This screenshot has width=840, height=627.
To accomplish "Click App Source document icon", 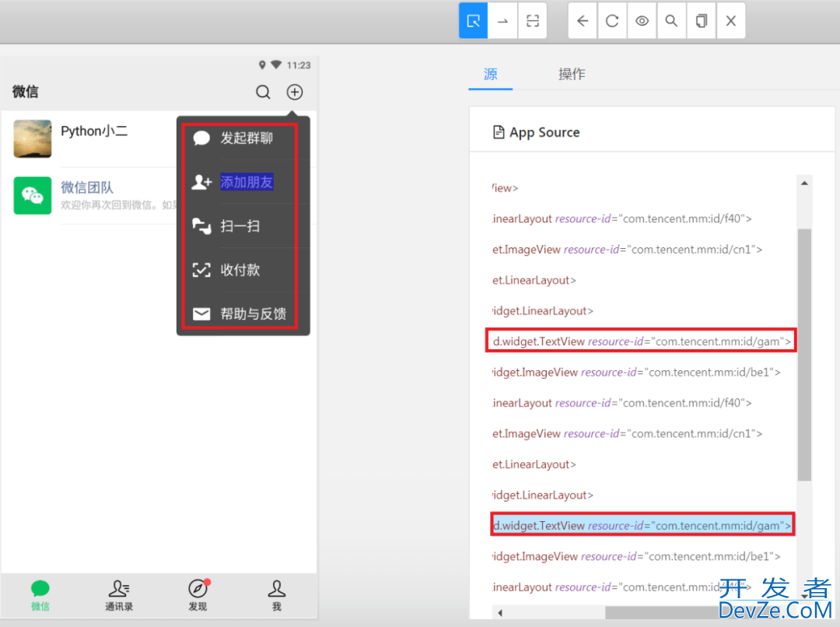I will (499, 131).
